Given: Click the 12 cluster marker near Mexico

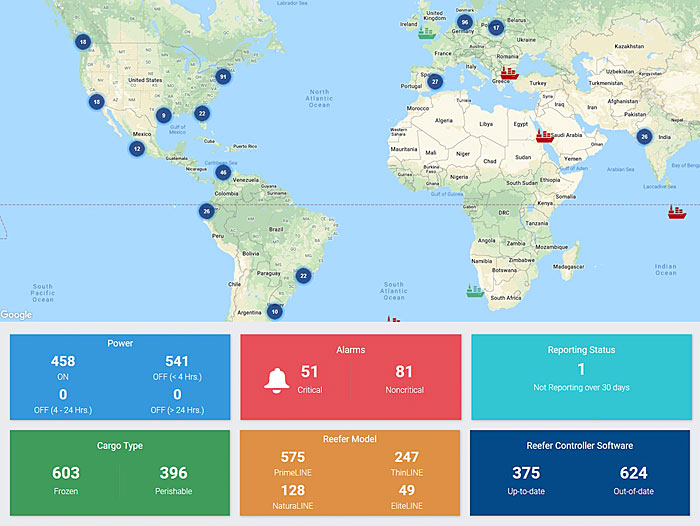Looking at the screenshot, I should click(x=137, y=149).
